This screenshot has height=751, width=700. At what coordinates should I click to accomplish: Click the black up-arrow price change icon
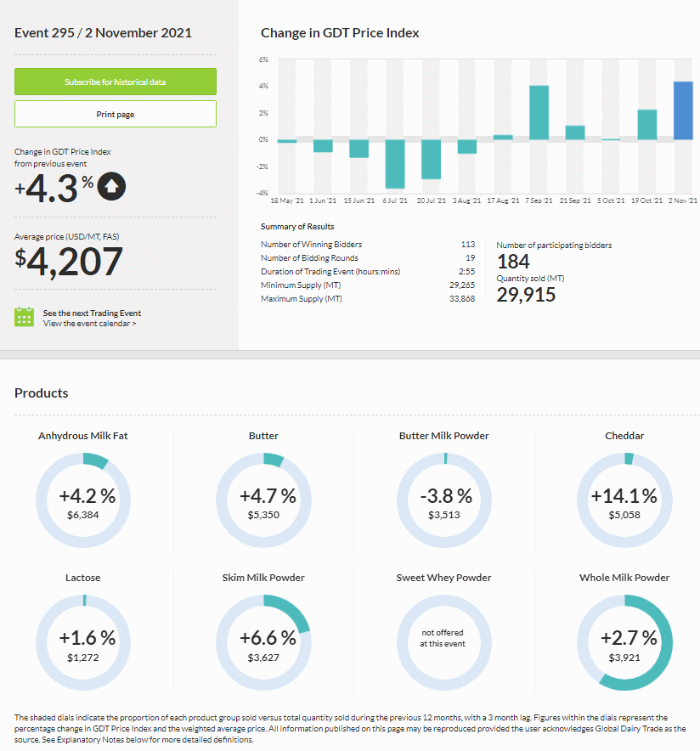[x=111, y=186]
